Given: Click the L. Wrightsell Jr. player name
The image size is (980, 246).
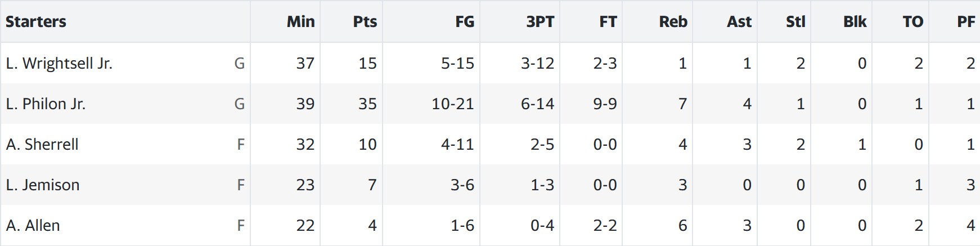Looking at the screenshot, I should click(59, 63).
